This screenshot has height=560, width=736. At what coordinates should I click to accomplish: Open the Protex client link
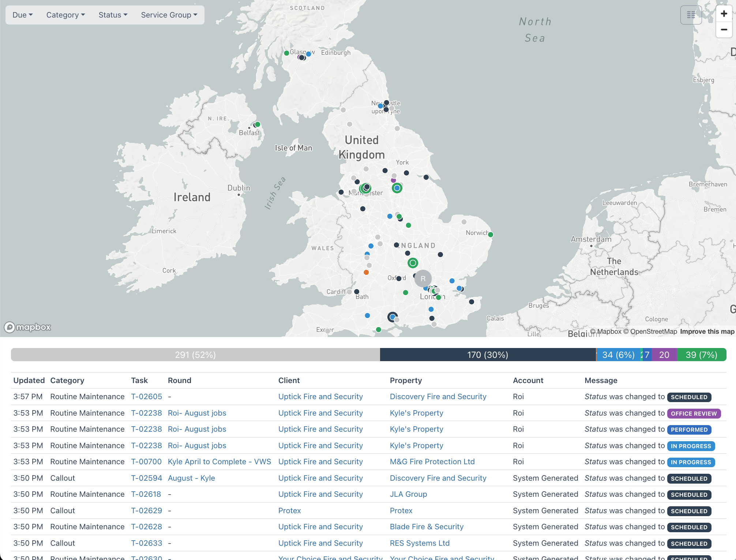289,511
